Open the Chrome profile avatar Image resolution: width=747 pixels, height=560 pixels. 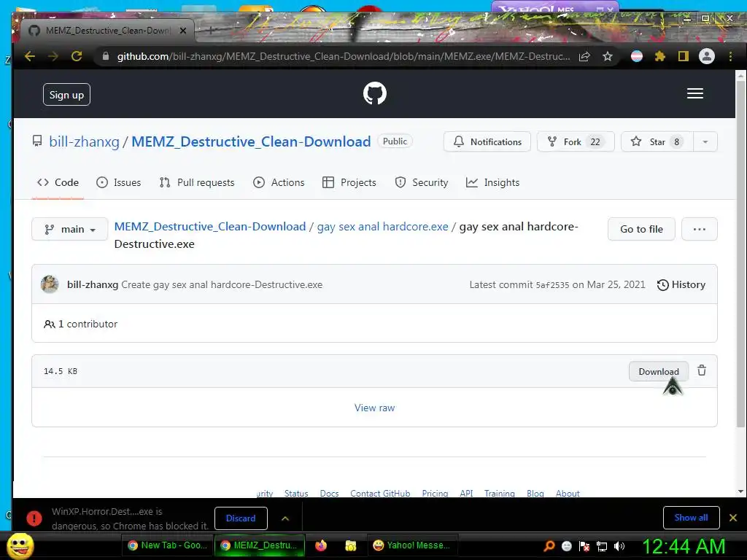click(x=706, y=57)
